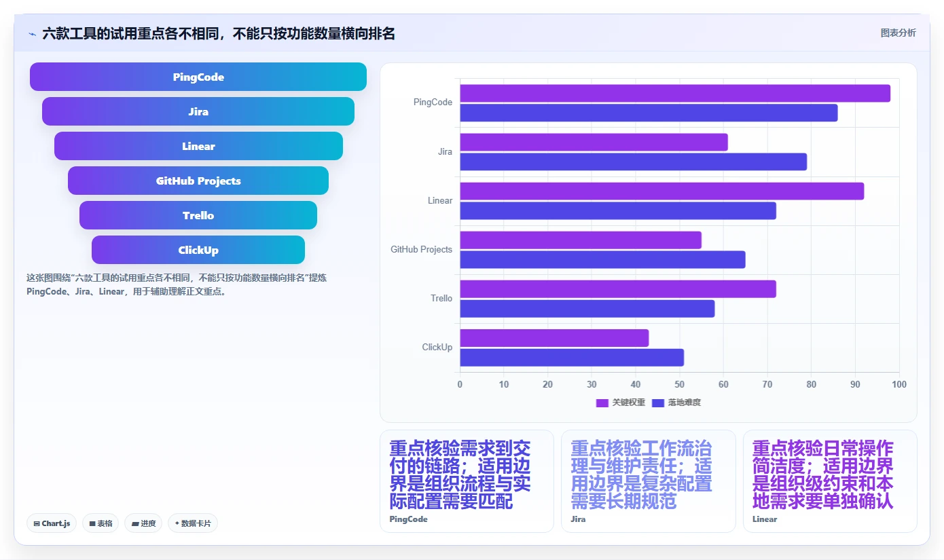Image resolution: width=944 pixels, height=560 pixels.
Task: Click the 数据卡片 tag chip
Action: (193, 523)
